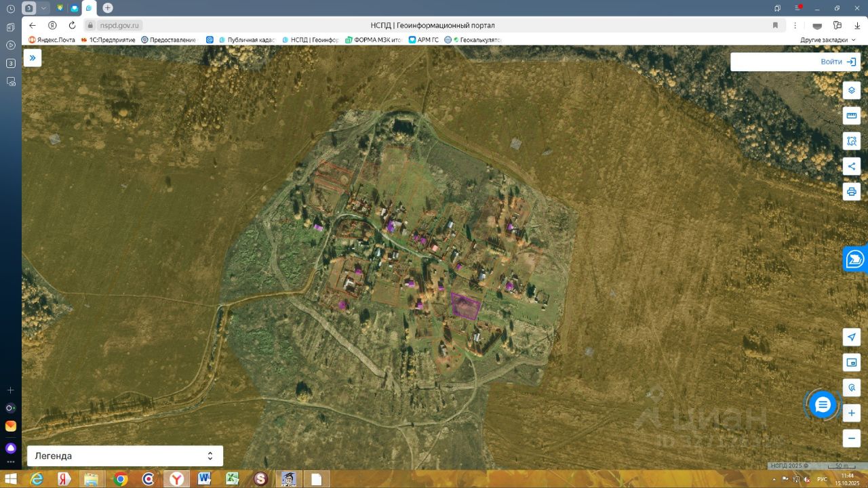This screenshot has width=868, height=488.
Task: Go back with the browser back arrow
Action: click(x=32, y=25)
